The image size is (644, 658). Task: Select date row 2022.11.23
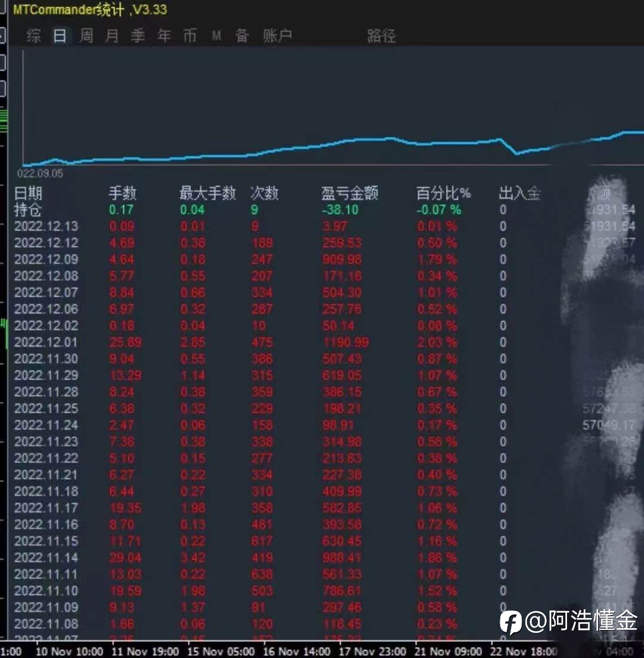coord(46,441)
